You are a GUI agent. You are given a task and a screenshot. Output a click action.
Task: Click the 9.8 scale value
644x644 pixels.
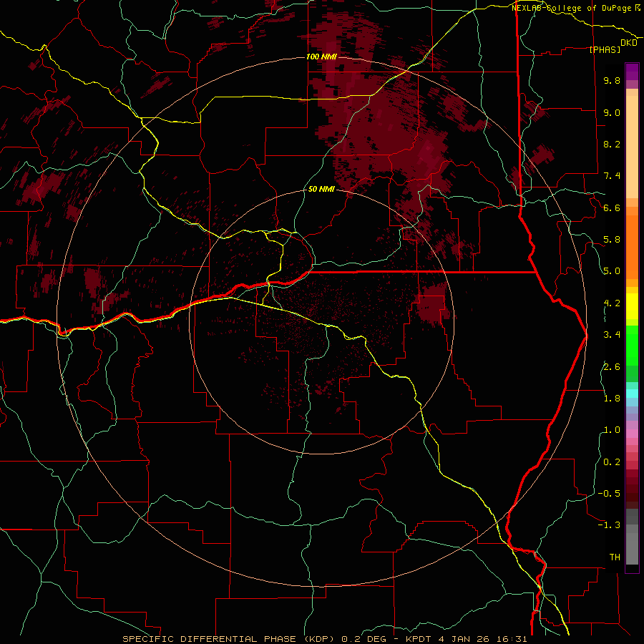point(612,81)
